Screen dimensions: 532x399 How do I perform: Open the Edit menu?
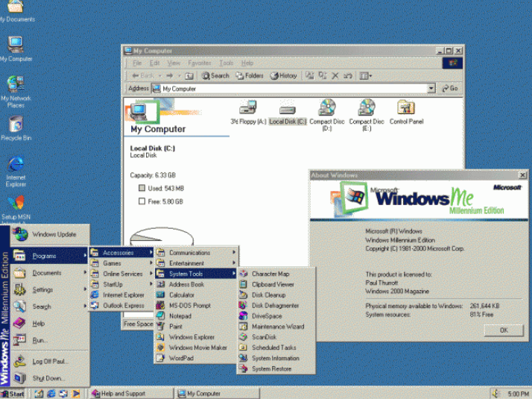(x=155, y=63)
